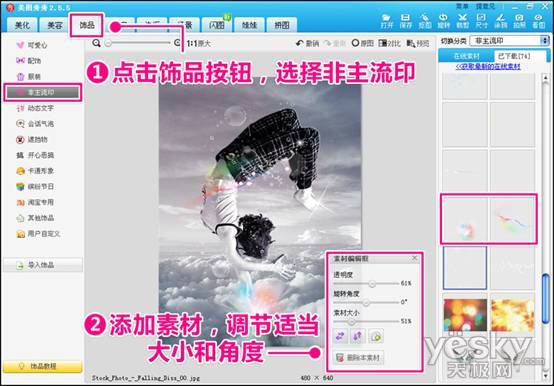
Task: Adjust the 素材大小 material size slider
Action: 352,321
